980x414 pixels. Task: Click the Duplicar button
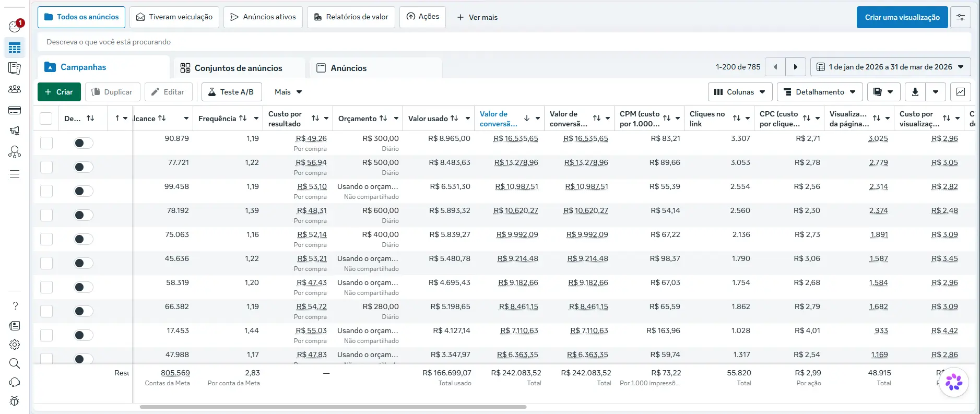pyautogui.click(x=112, y=92)
